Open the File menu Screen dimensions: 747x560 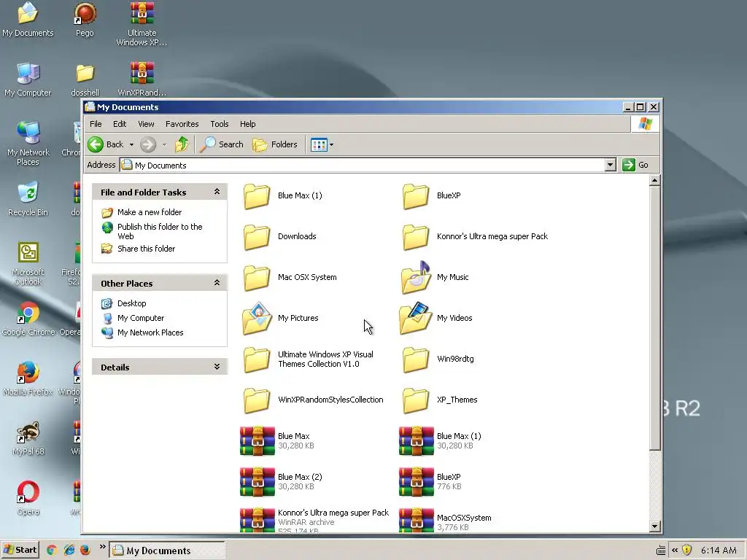(96, 124)
